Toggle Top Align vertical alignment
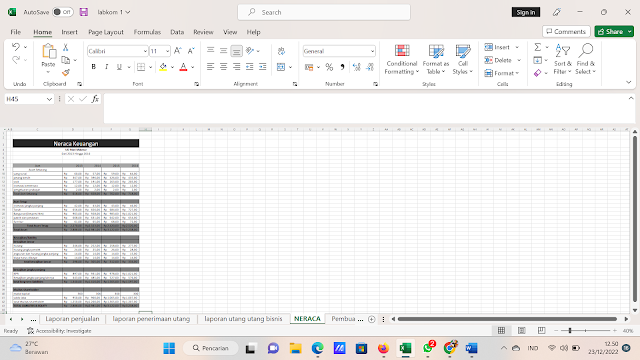 (211, 51)
